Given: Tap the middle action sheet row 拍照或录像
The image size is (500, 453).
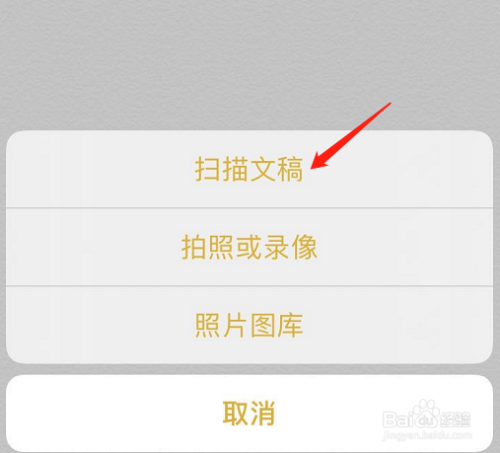Looking at the screenshot, I should click(249, 247).
